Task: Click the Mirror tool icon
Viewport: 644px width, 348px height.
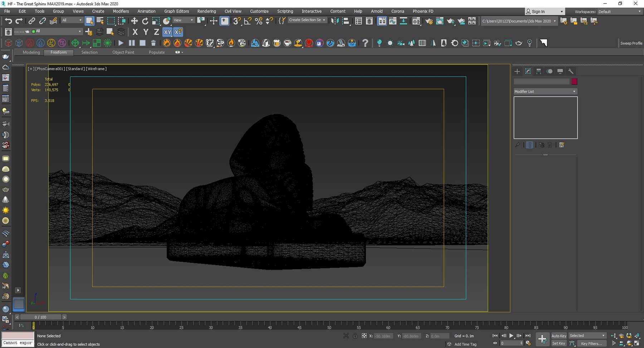Action: [x=335, y=21]
